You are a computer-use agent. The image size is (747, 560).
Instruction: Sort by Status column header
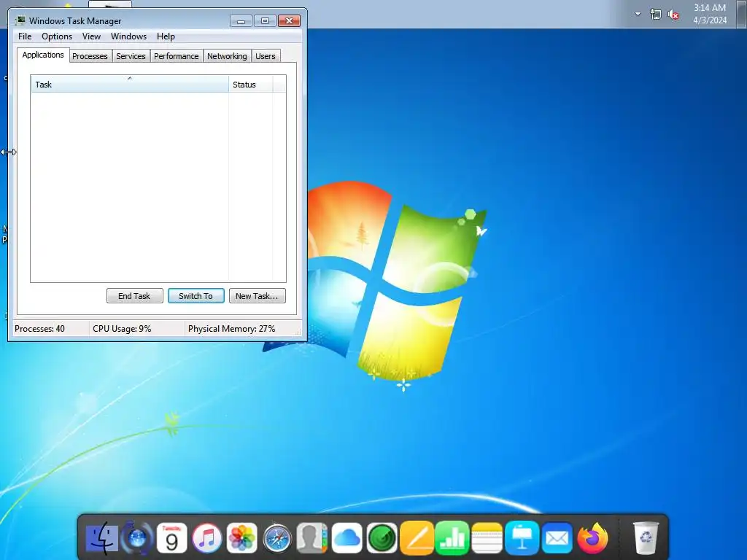click(251, 85)
